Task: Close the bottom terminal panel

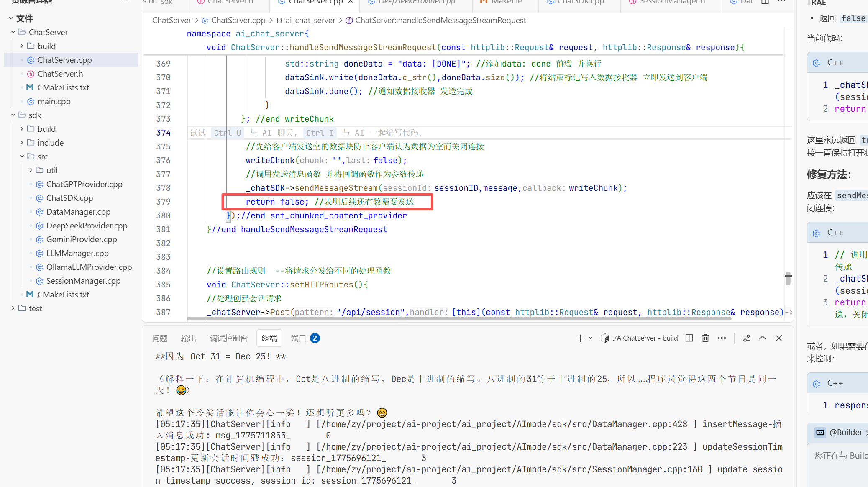Action: pos(779,338)
